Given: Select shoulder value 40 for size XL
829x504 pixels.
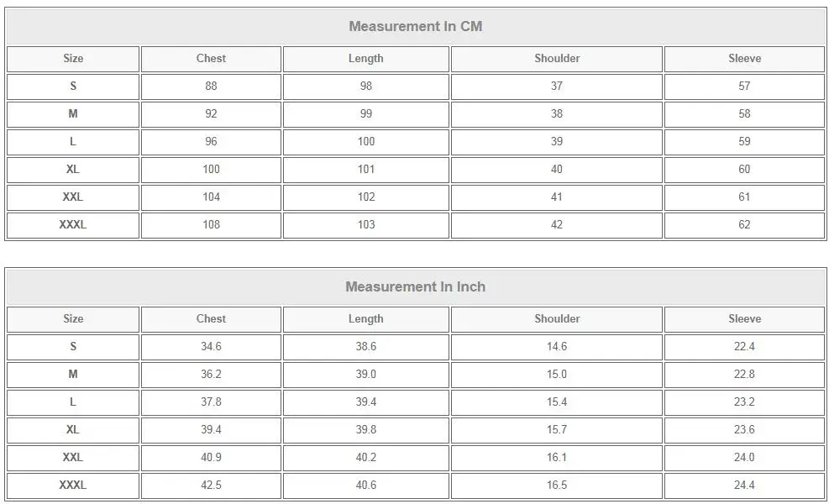Looking at the screenshot, I should pyautogui.click(x=557, y=169).
